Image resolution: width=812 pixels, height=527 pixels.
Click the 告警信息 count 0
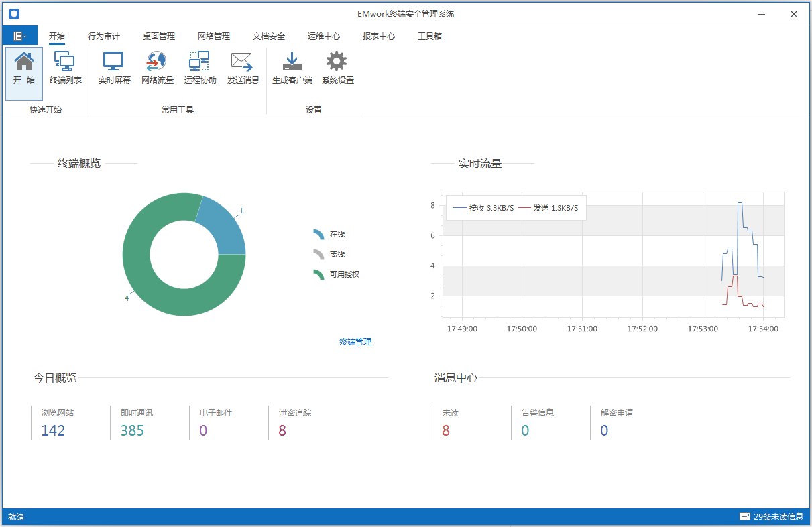coord(525,430)
